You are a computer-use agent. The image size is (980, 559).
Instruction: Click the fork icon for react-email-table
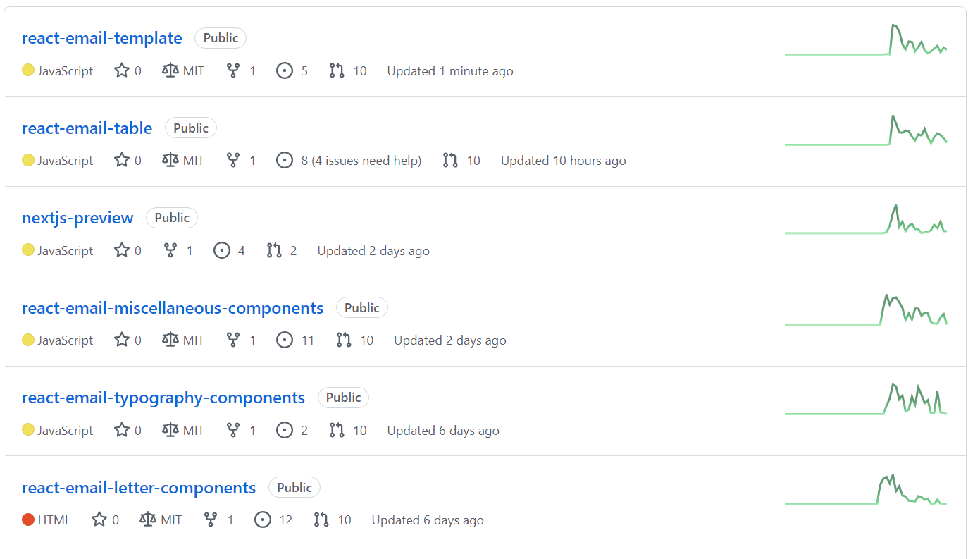click(233, 161)
